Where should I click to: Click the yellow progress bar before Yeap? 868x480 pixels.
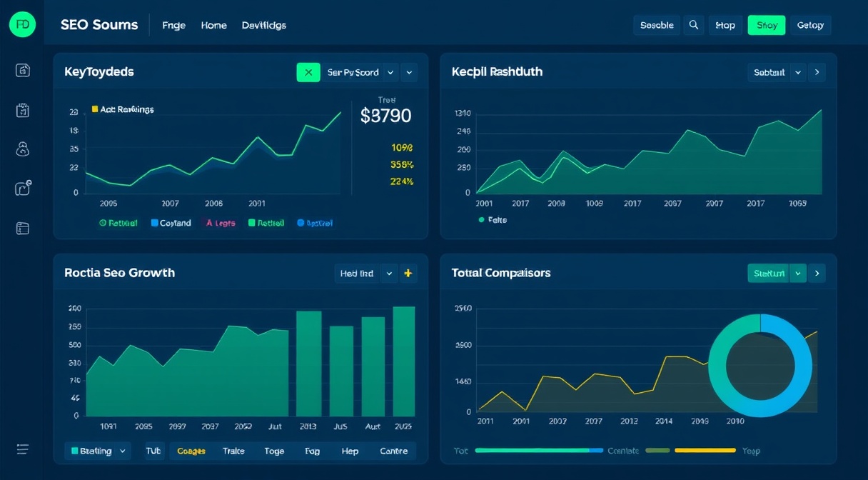pos(705,451)
